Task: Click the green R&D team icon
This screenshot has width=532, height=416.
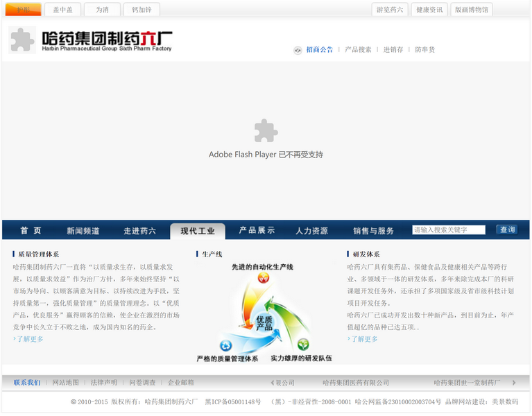Action: pos(303,345)
